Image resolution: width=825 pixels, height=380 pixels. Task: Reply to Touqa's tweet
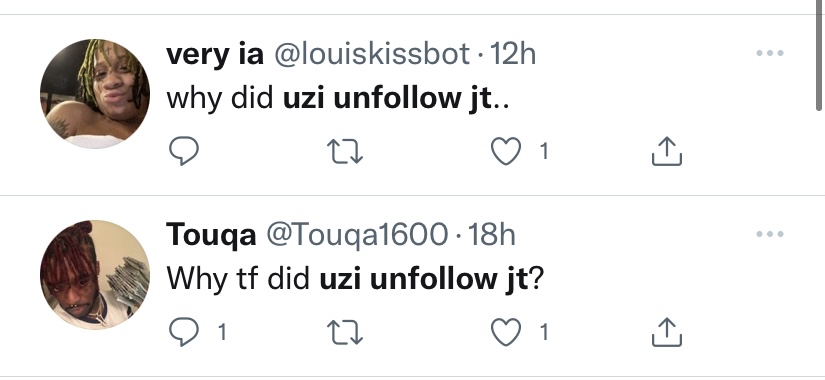coord(184,332)
